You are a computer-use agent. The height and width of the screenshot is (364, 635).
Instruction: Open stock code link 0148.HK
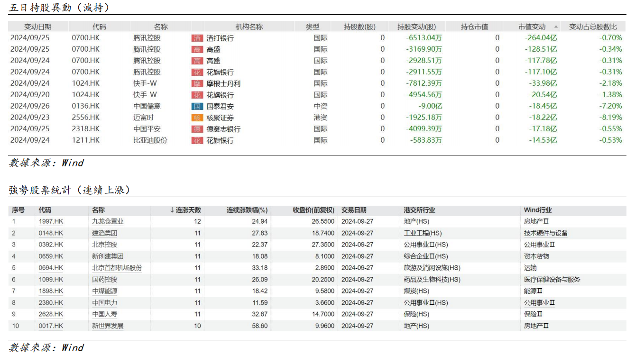click(x=51, y=233)
